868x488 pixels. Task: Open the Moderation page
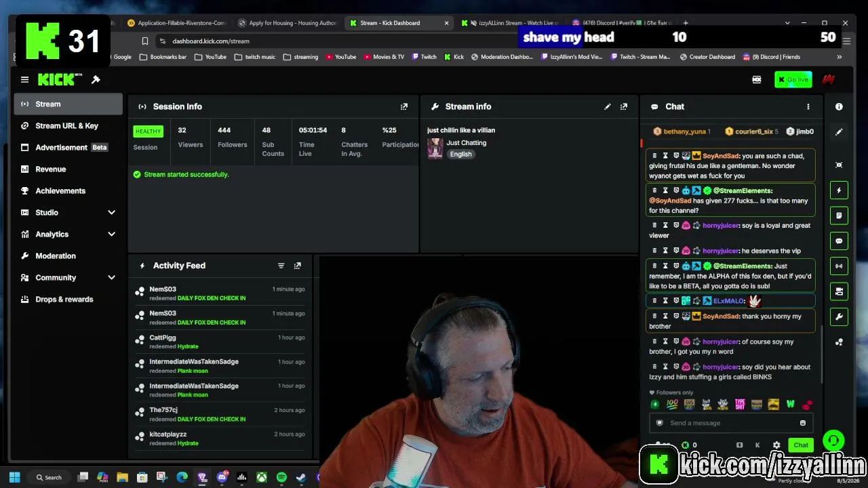point(68,256)
